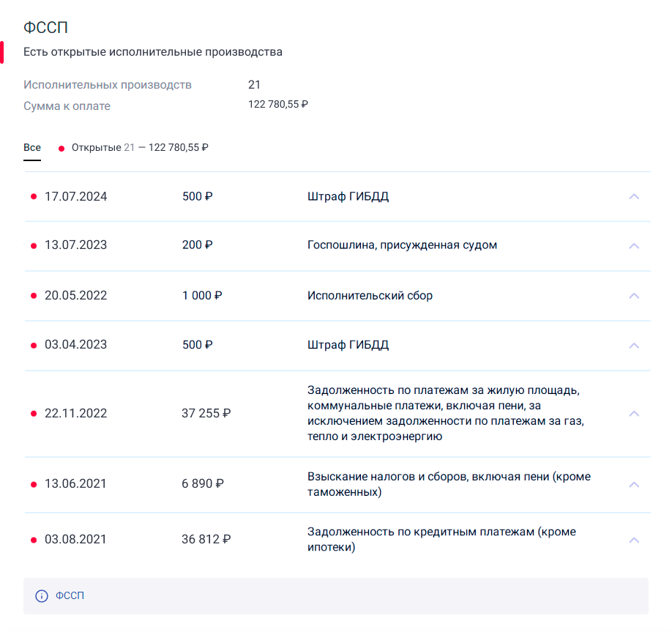Click red status dot for 03.08.2021 entry

click(x=34, y=540)
